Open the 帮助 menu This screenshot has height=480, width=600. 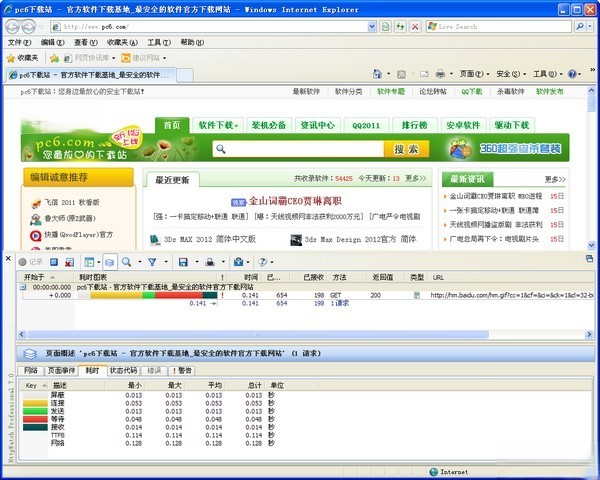coord(192,42)
